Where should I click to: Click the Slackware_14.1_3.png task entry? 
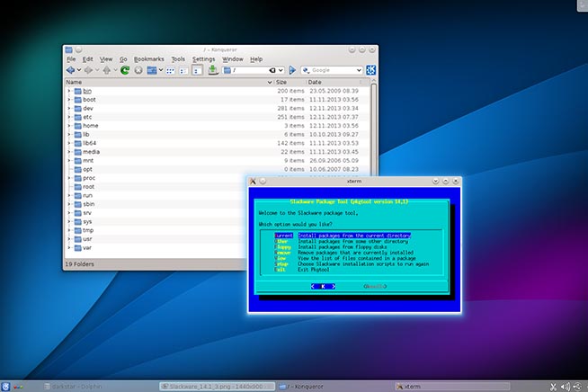tap(217, 387)
